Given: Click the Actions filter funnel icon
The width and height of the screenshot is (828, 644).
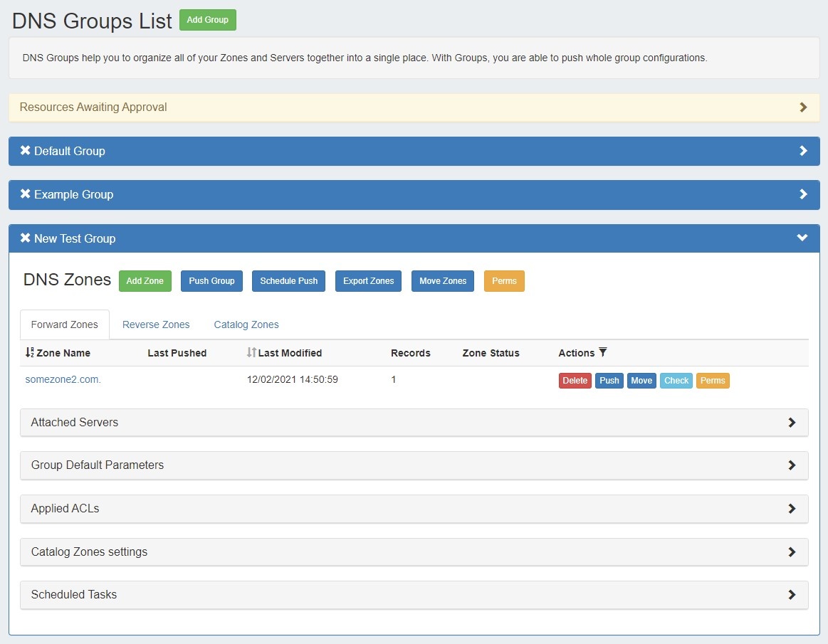Looking at the screenshot, I should [x=603, y=353].
